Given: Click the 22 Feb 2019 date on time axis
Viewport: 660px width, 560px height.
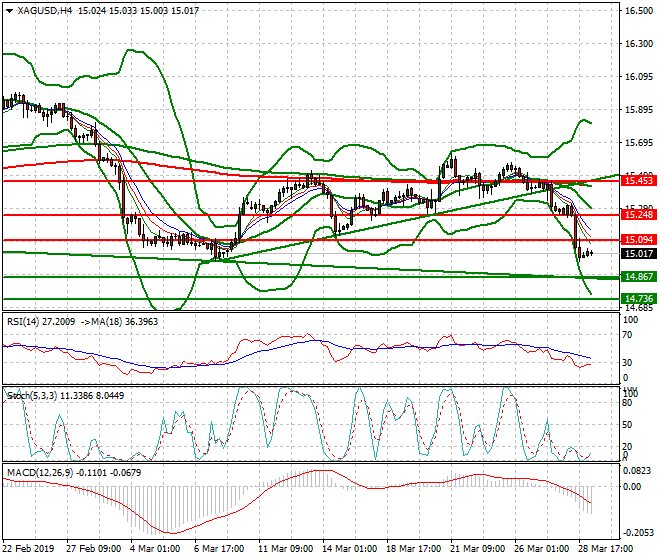Looking at the screenshot, I should [x=30, y=549].
